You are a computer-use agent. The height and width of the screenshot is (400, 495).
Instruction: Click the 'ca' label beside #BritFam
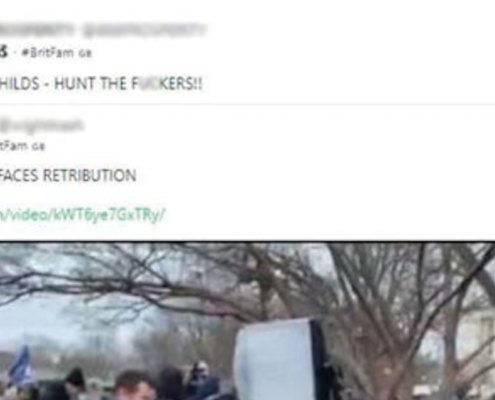(x=85, y=53)
